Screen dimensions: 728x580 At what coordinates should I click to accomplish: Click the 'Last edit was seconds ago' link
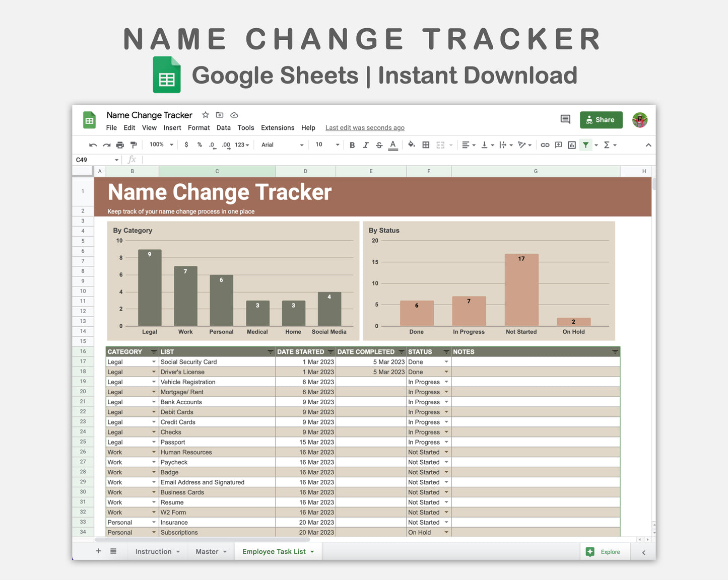click(x=364, y=127)
